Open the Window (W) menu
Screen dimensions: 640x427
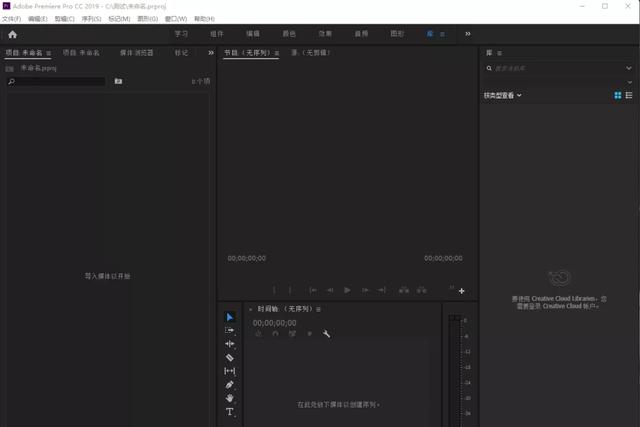[176, 19]
